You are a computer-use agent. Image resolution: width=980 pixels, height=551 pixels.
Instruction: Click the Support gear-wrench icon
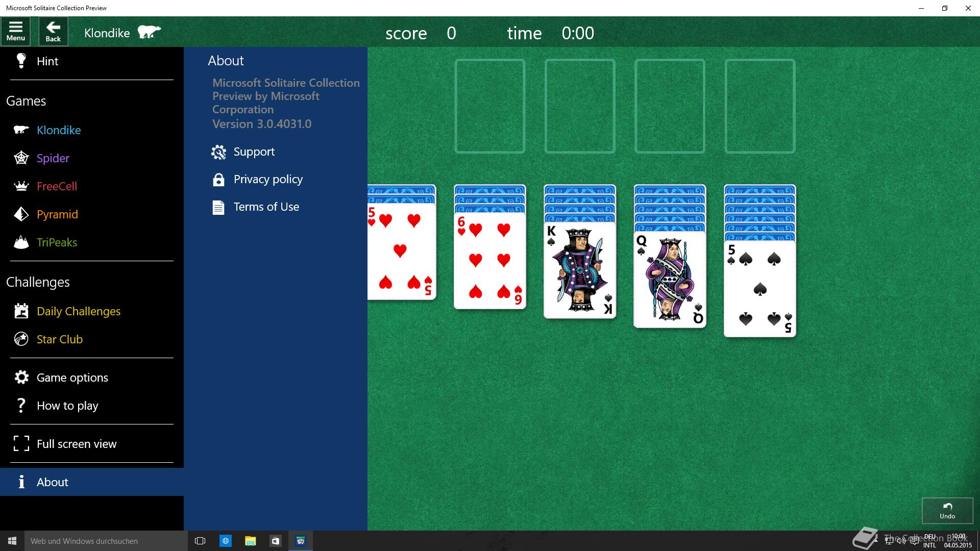click(x=218, y=152)
